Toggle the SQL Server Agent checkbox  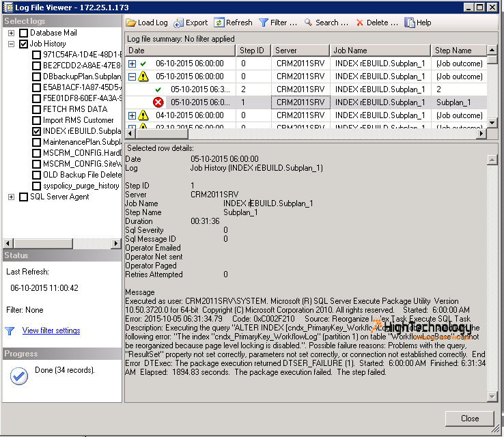[23, 197]
